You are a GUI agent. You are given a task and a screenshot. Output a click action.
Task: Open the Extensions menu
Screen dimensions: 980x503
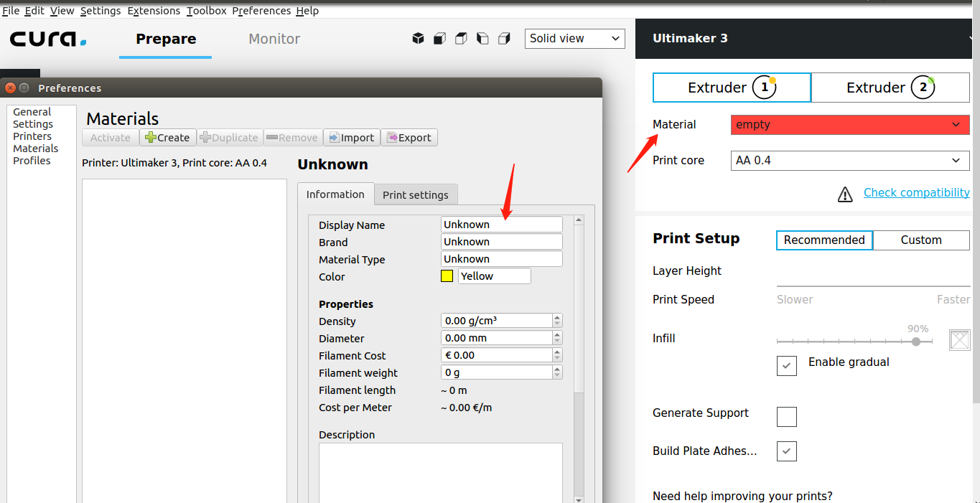point(154,11)
